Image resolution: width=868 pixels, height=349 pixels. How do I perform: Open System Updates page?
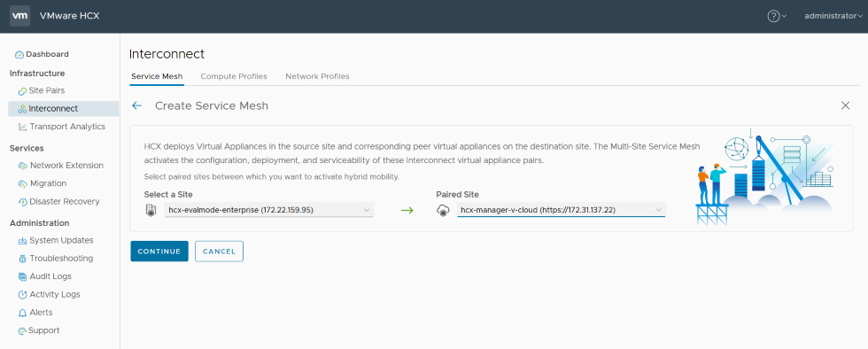click(61, 240)
